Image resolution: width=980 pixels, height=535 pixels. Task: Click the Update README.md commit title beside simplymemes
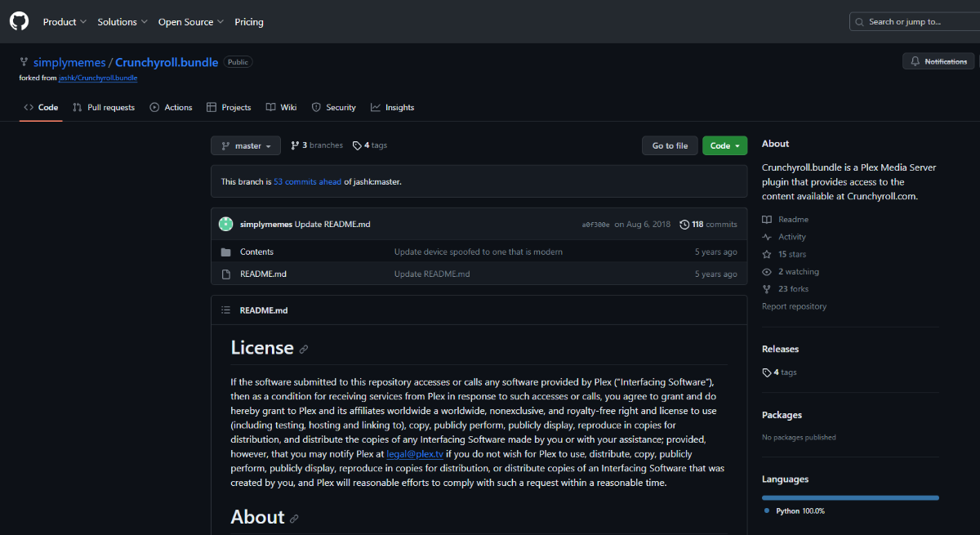pyautogui.click(x=332, y=225)
